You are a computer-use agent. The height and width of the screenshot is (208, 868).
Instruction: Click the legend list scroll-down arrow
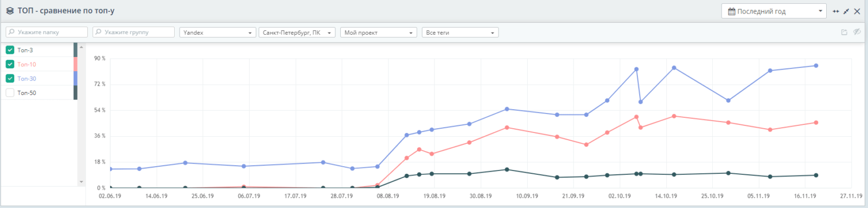[x=82, y=182]
